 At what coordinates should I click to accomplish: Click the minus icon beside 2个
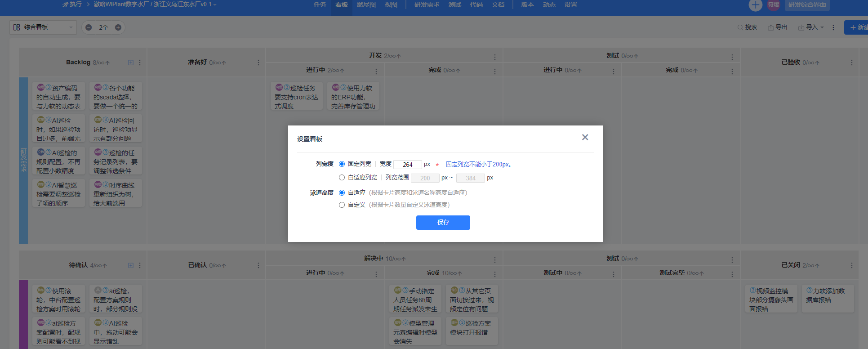(x=89, y=27)
